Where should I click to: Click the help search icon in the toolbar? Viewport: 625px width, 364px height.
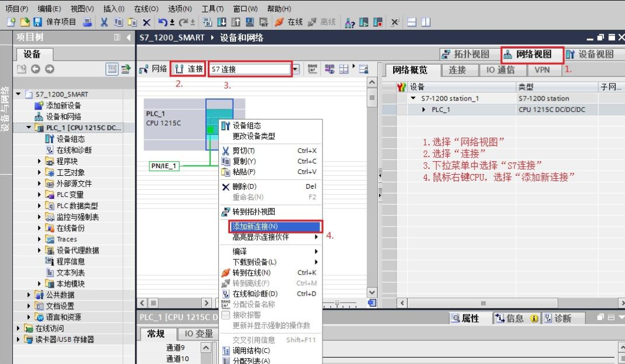[350, 22]
